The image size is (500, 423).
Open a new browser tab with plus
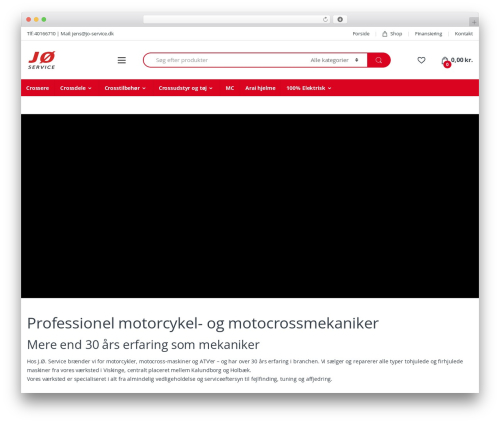[x=474, y=22]
